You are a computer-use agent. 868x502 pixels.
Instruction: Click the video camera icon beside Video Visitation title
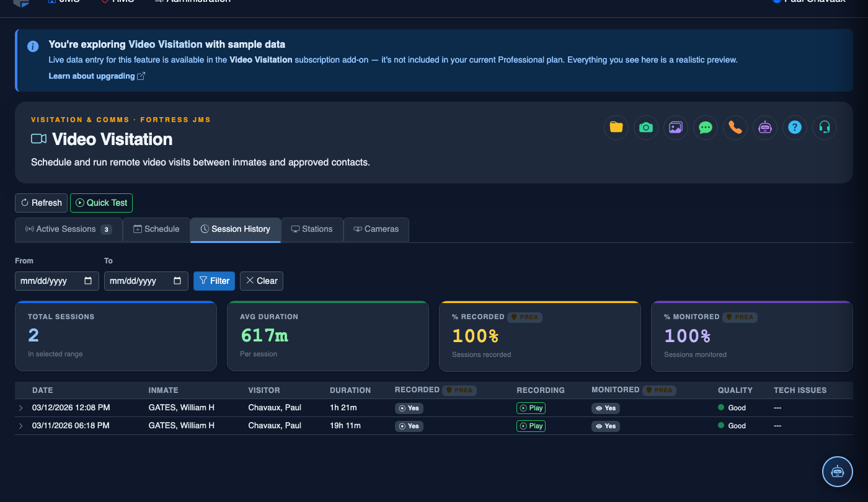(39, 139)
